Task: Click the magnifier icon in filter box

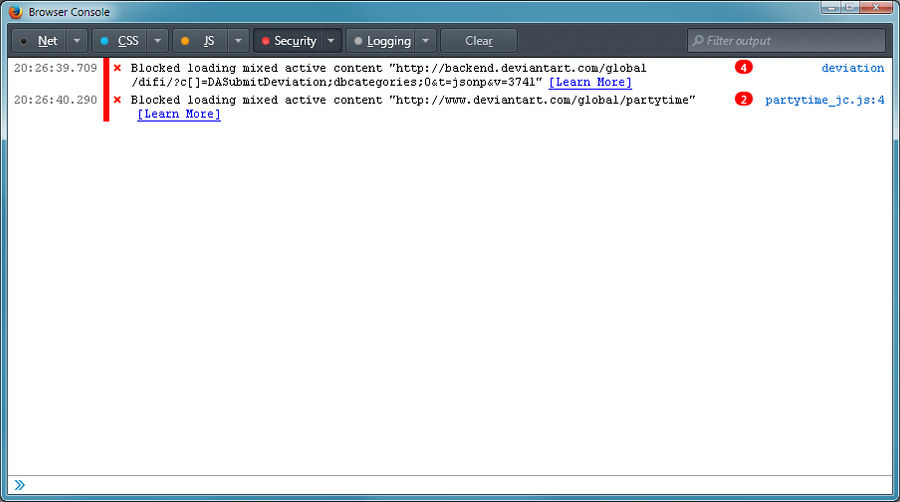Action: 698,41
